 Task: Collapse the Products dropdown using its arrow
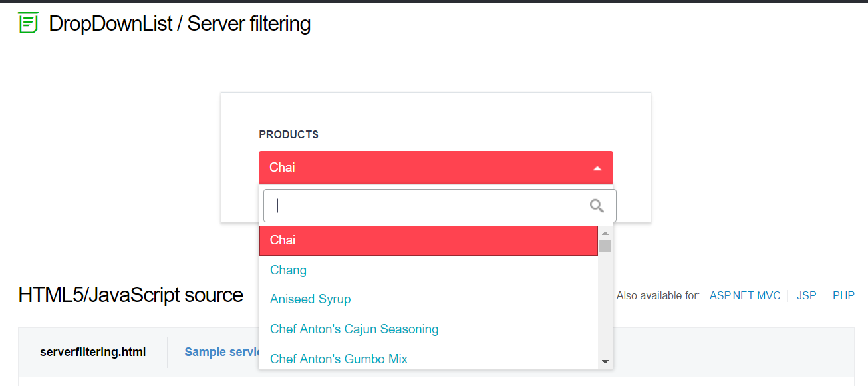[x=597, y=168]
